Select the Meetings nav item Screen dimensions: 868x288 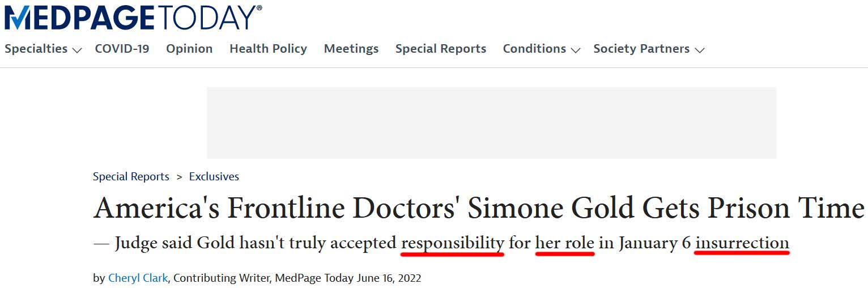click(x=351, y=49)
